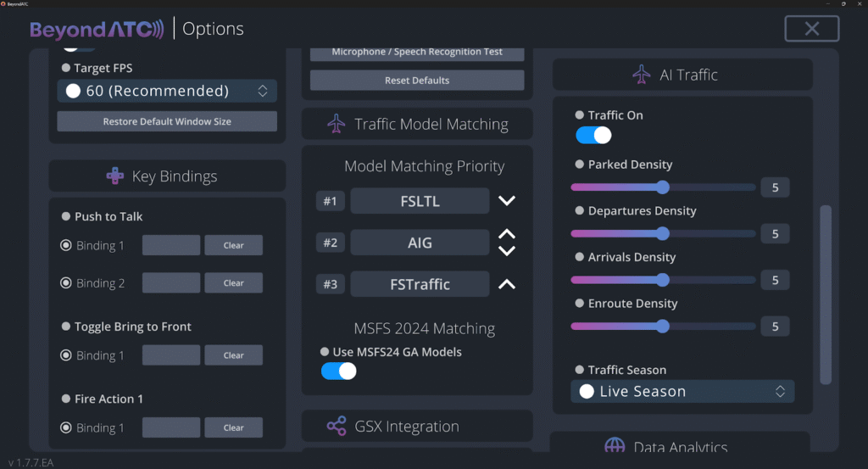Move AIG up in matching priority
This screenshot has width=868, height=469.
507,235
